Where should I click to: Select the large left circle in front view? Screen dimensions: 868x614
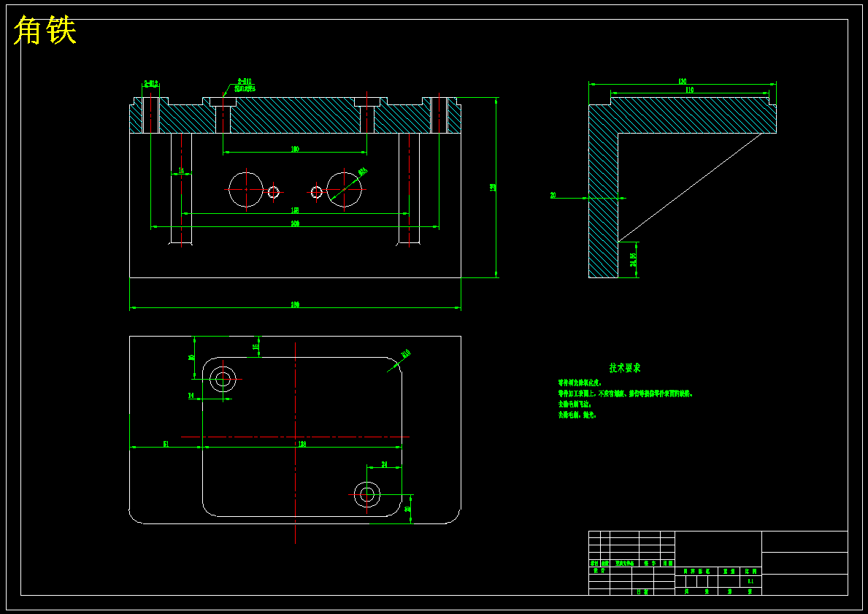[x=246, y=189]
